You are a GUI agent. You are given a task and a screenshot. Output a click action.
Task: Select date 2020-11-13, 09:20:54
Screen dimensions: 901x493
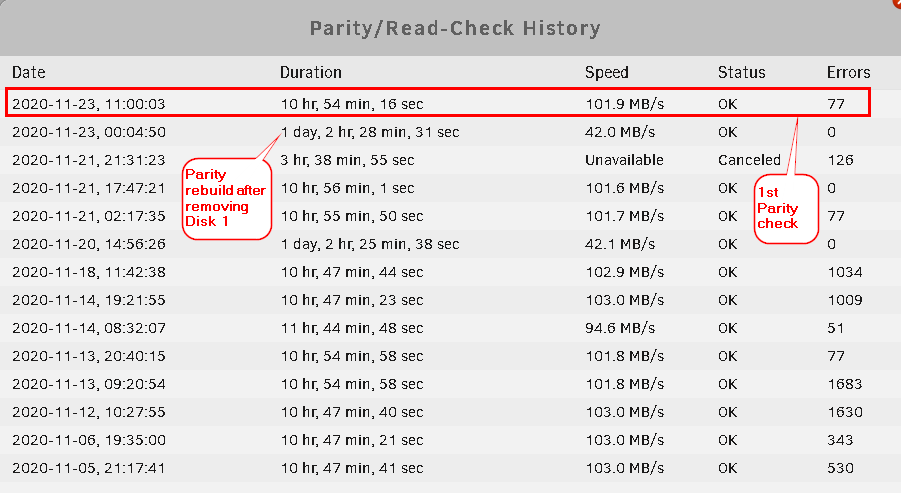click(88, 384)
